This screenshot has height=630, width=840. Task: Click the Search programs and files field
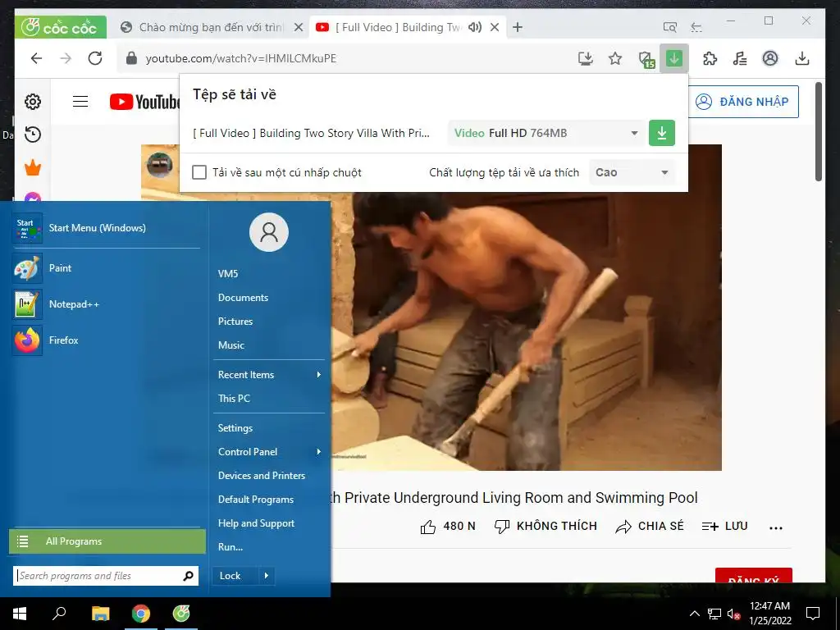click(x=105, y=576)
